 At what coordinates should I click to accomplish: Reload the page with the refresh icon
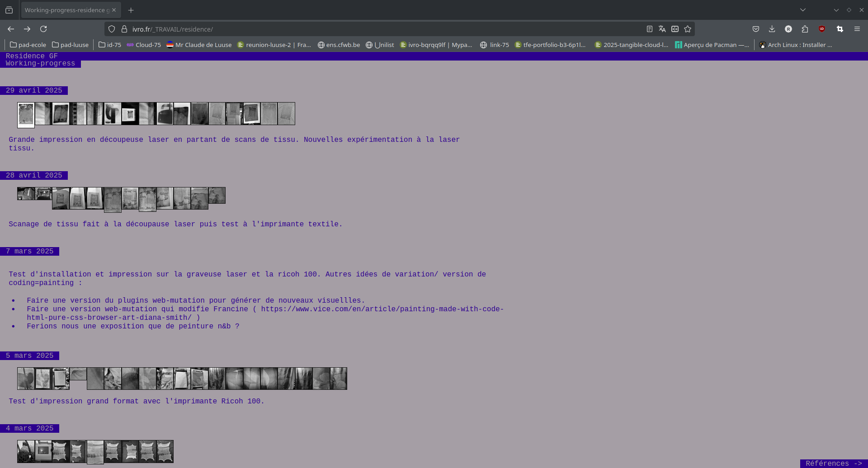click(x=43, y=29)
